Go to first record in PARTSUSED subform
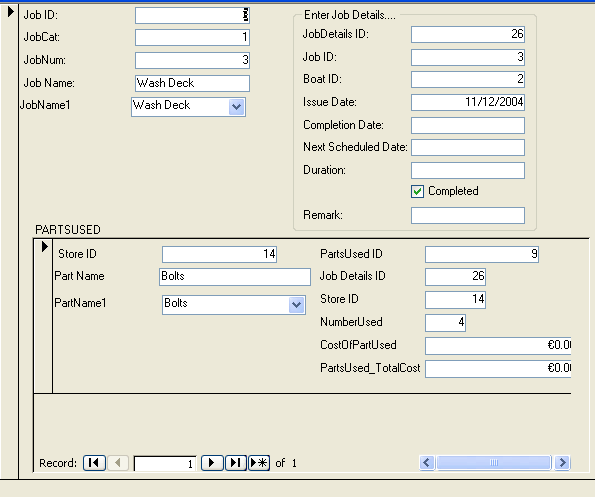This screenshot has height=497, width=595. [94, 463]
